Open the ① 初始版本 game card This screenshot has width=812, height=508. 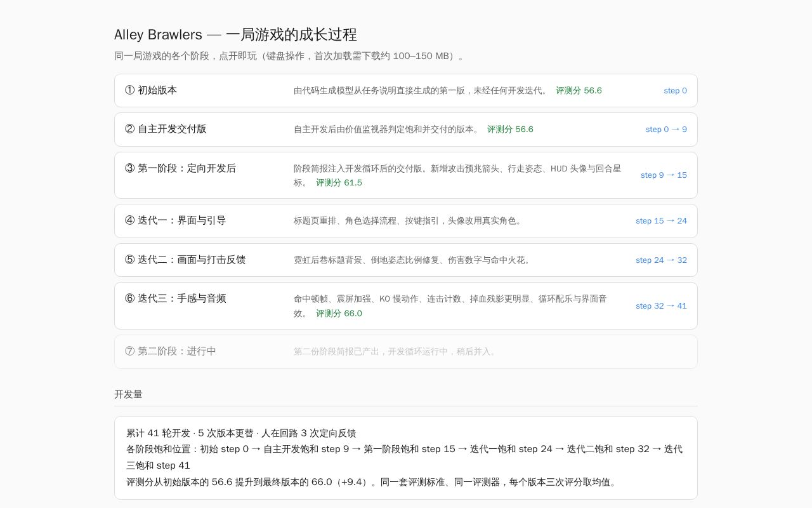pos(406,90)
